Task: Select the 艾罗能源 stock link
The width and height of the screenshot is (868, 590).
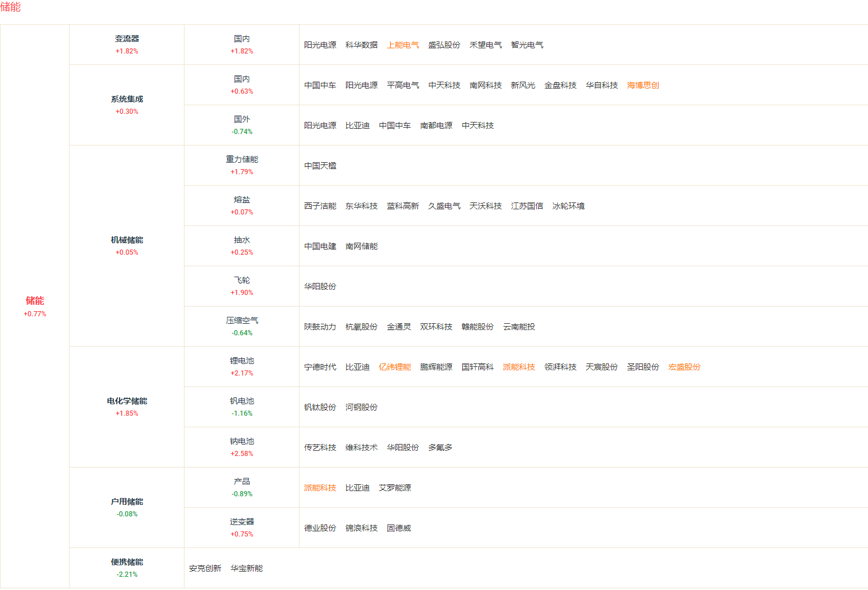Action: 394,488
